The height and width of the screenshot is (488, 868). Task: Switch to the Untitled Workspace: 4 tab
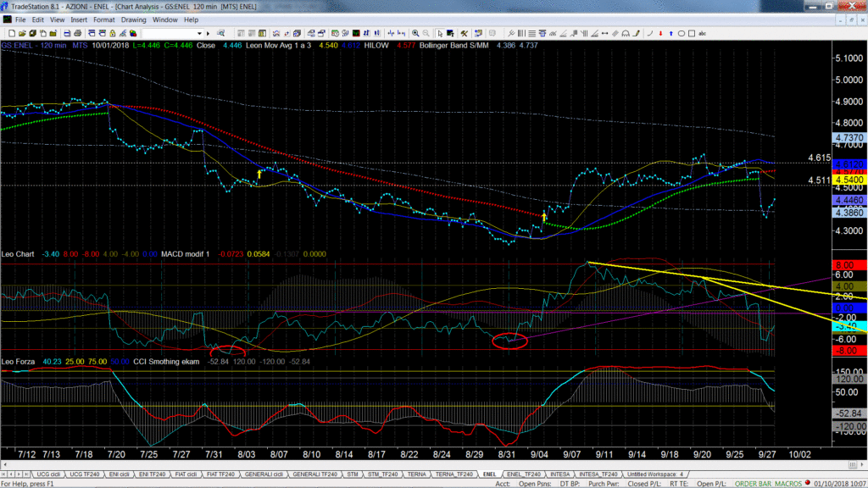pos(655,474)
